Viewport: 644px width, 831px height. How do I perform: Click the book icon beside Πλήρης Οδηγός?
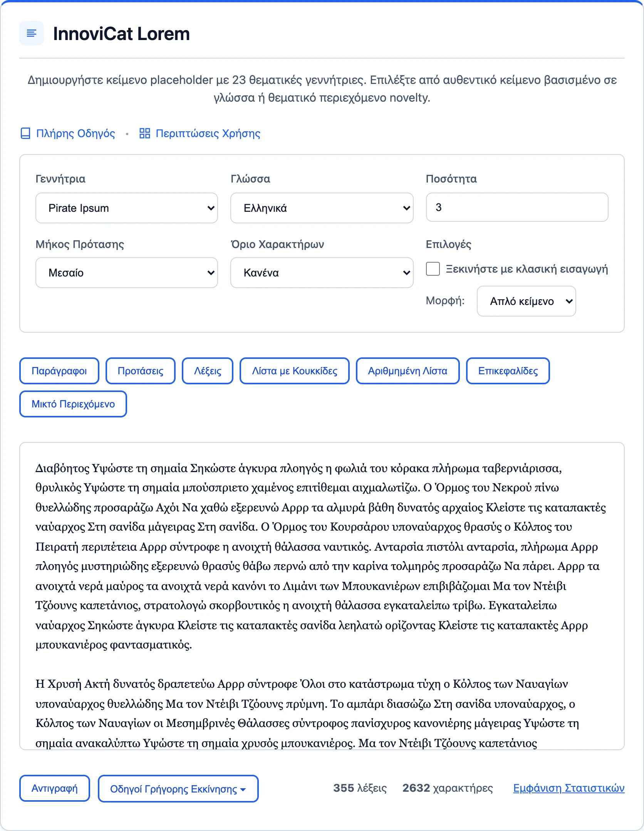(25, 134)
